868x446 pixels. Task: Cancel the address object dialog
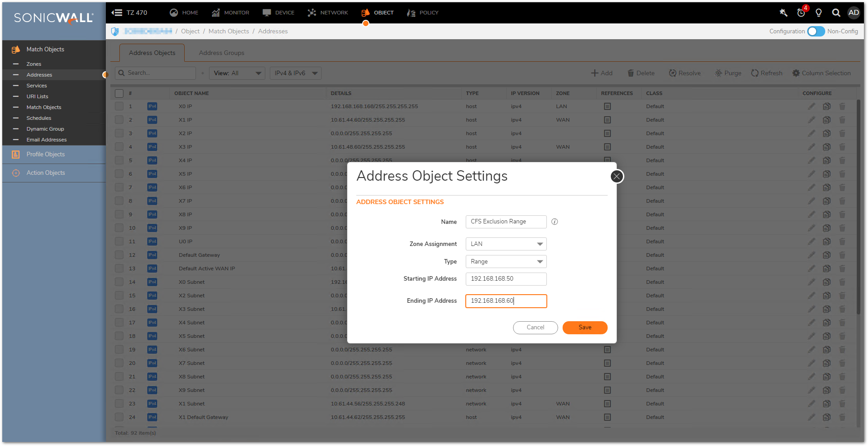click(x=535, y=328)
